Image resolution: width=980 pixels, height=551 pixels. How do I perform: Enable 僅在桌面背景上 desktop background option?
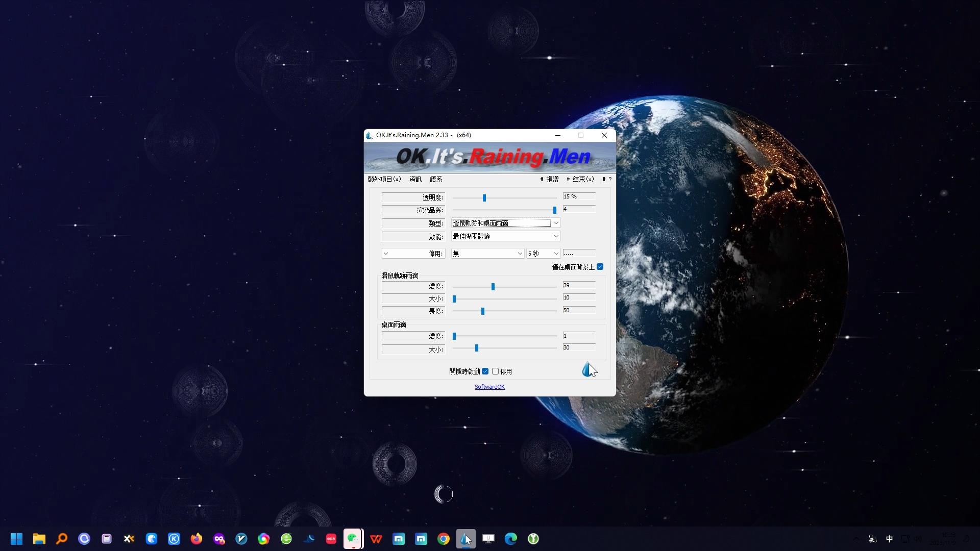pyautogui.click(x=600, y=267)
